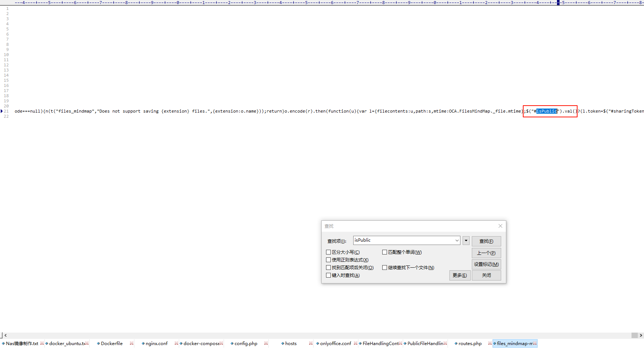The image size is (644, 348).
Task: Switch to the docker_ubuntu tab
Action: 67,344
